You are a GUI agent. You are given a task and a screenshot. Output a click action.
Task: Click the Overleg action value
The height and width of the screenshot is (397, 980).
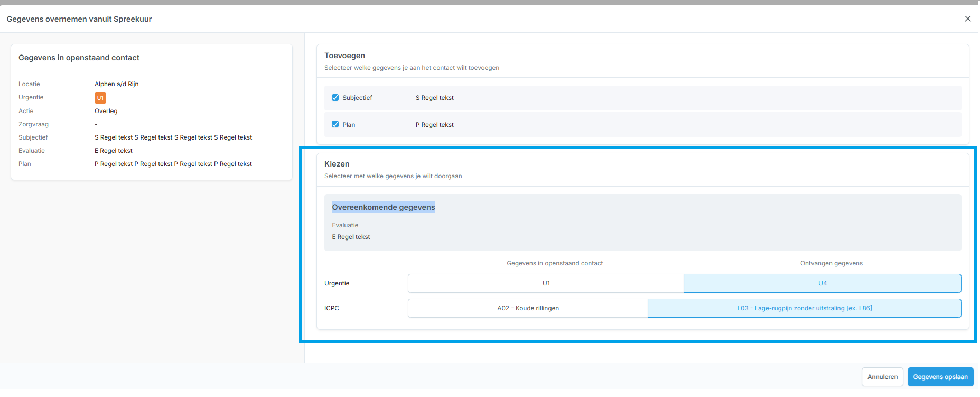click(x=106, y=111)
